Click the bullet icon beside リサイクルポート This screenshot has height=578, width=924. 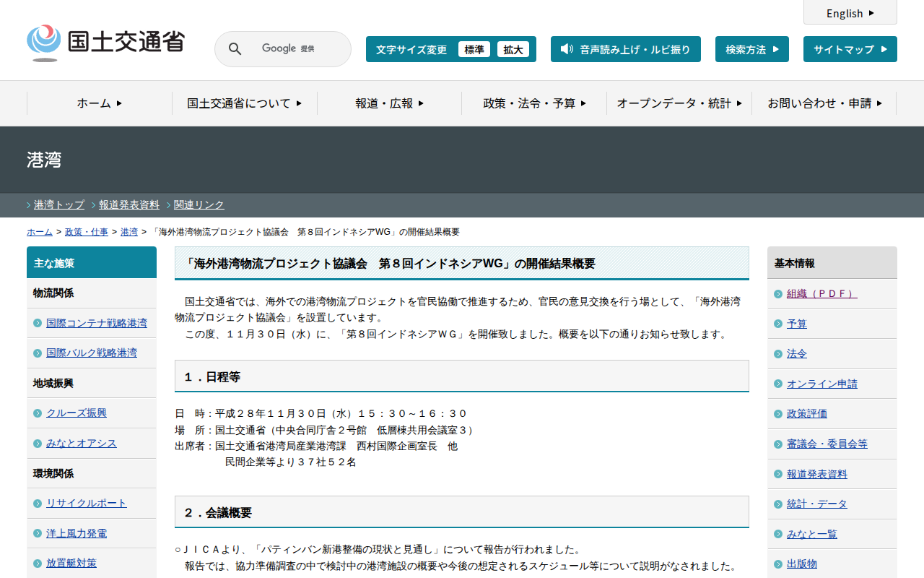[x=38, y=504]
